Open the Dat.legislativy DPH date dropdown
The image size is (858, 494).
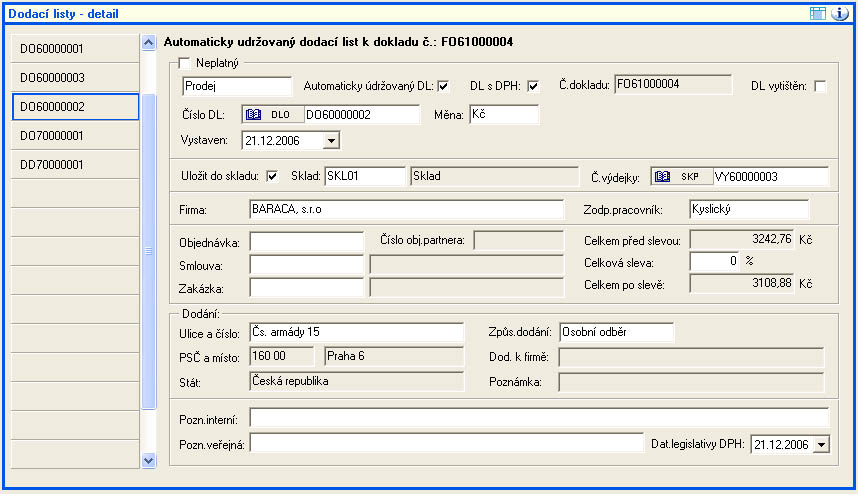(x=822, y=444)
